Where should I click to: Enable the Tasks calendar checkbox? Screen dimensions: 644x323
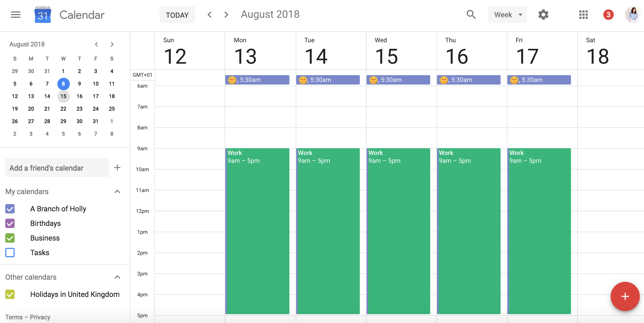click(10, 253)
